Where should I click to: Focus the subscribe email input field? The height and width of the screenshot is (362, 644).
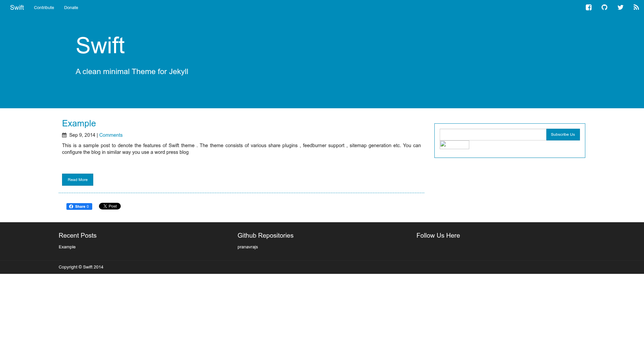coord(493,134)
